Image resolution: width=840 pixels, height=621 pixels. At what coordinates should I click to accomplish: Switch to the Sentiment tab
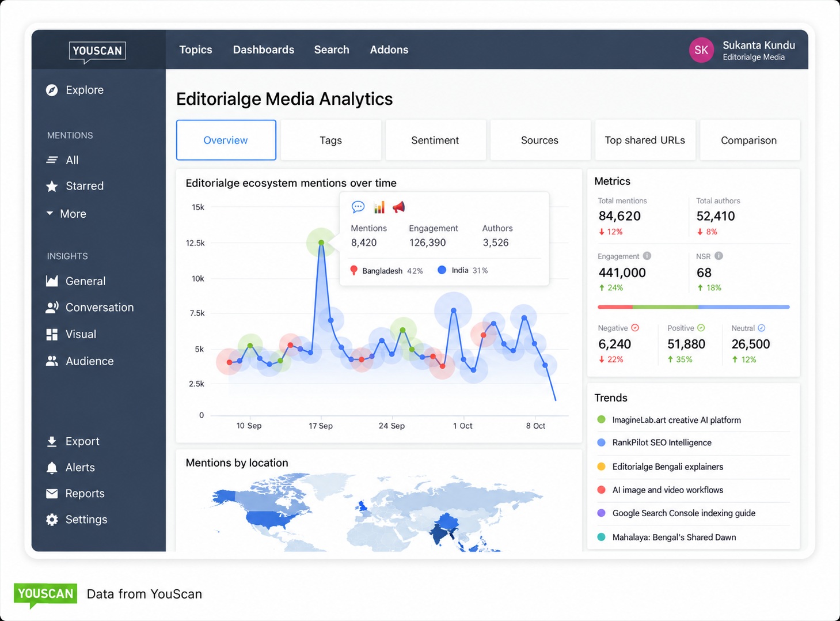click(435, 140)
